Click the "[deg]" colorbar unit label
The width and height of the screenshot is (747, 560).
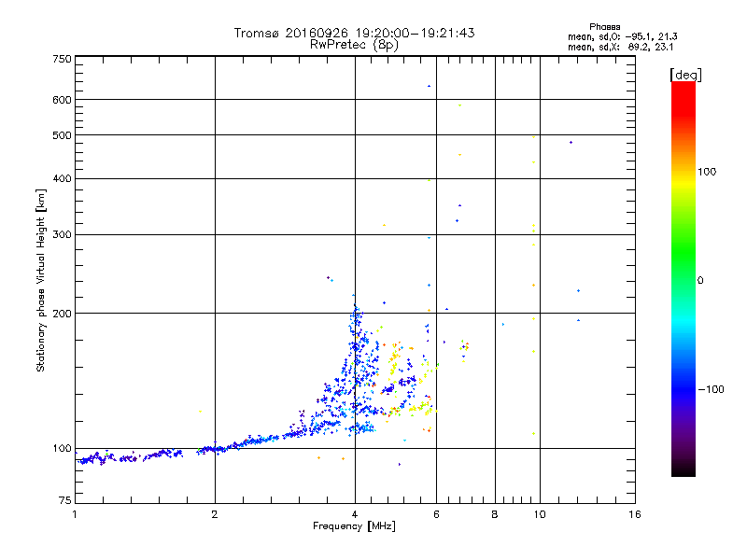(x=685, y=75)
